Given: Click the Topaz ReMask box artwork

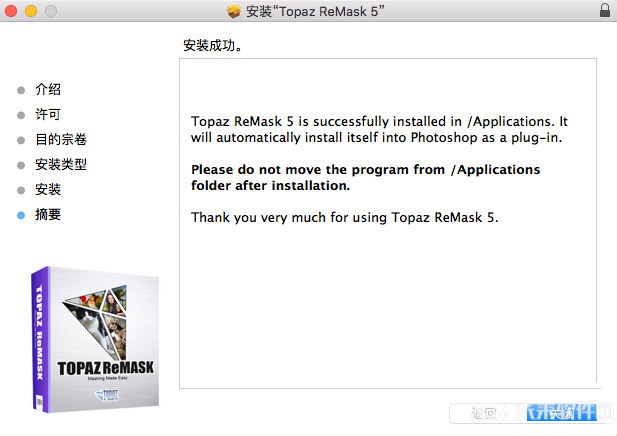Looking at the screenshot, I should click(95, 340).
